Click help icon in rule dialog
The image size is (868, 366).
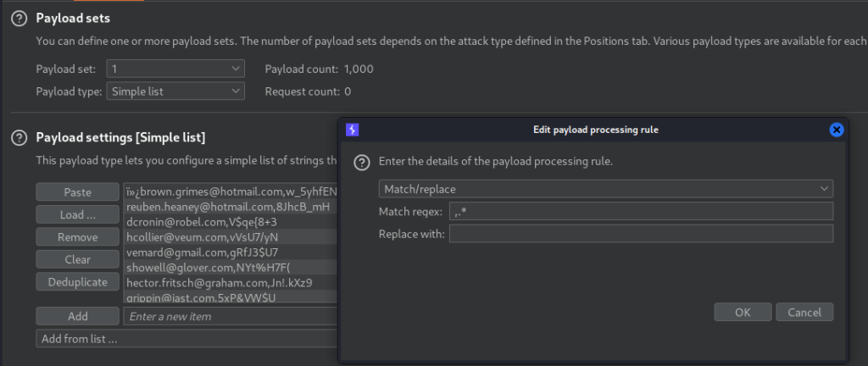(x=362, y=163)
